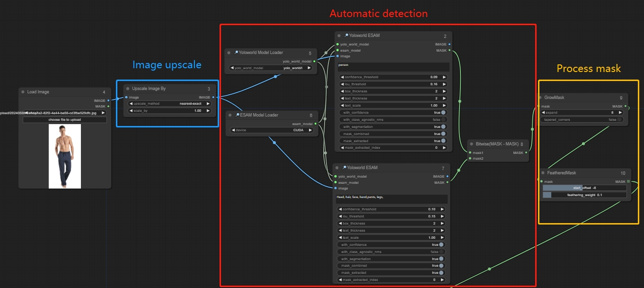Click the Upscale Image By node's title dot
Viewport: 644px width, 288px height.
point(128,89)
